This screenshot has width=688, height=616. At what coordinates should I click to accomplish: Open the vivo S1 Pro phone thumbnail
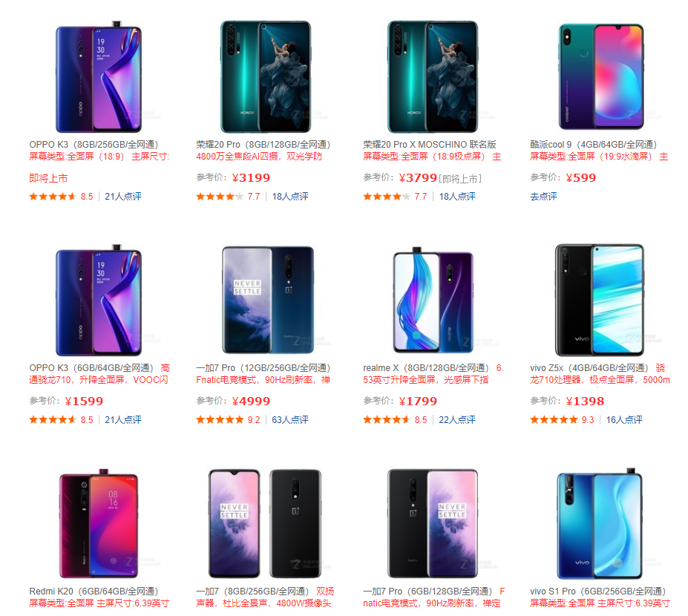coord(600,523)
